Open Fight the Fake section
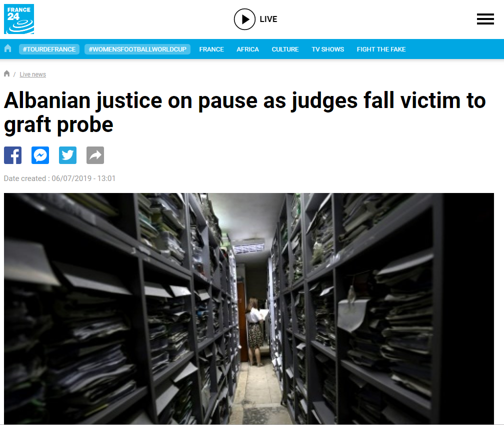 381,49
